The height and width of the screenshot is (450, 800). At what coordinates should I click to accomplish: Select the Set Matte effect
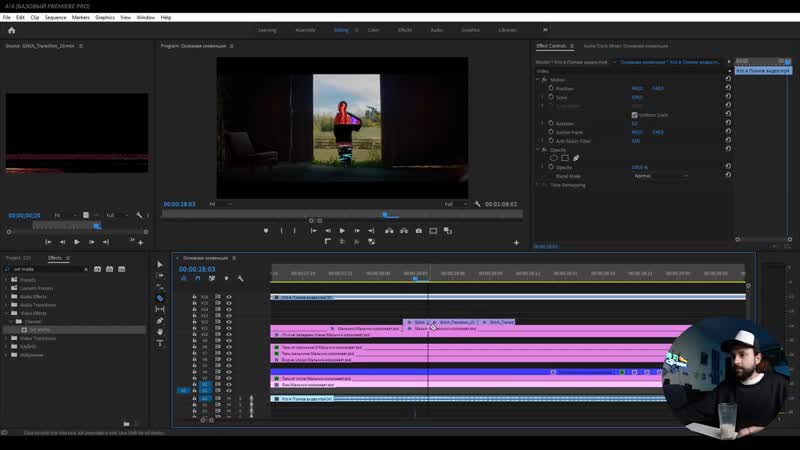pyautogui.click(x=39, y=330)
